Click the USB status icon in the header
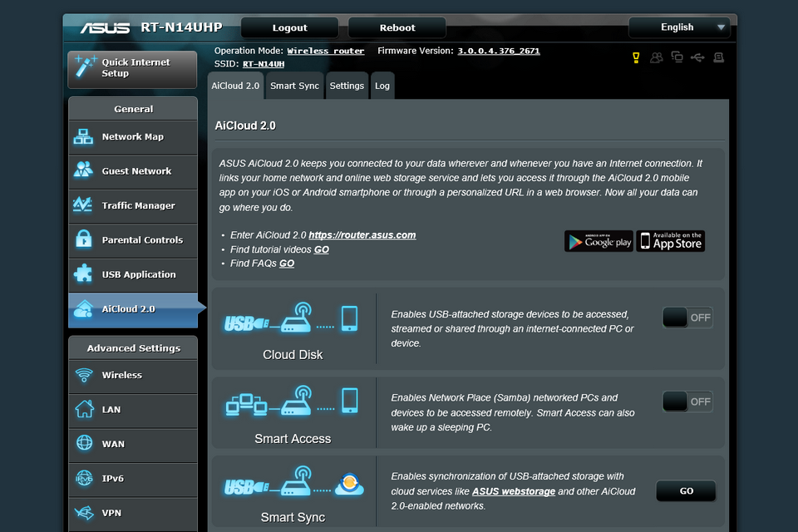 coord(697,57)
